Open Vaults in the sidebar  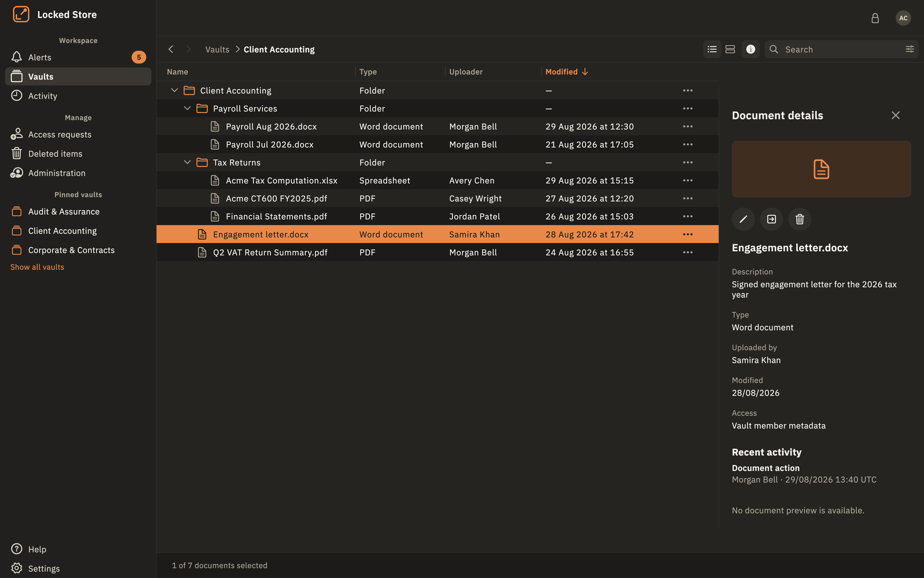coord(78,76)
